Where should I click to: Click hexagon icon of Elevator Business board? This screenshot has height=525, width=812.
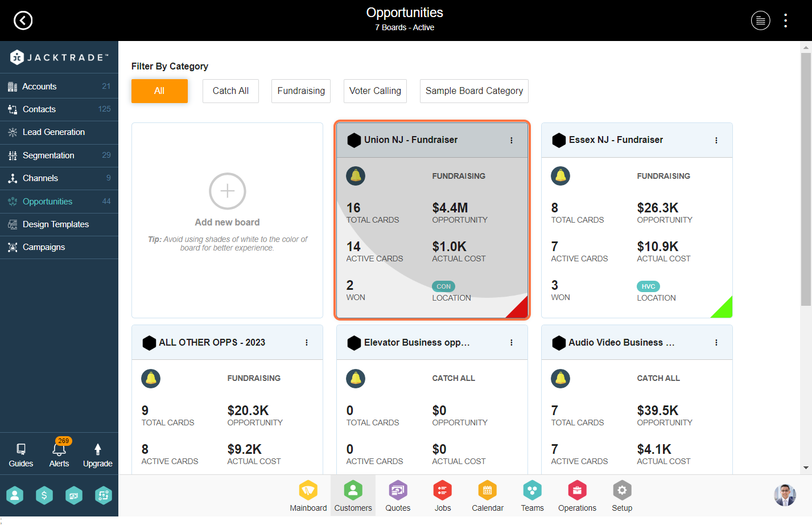pos(354,343)
